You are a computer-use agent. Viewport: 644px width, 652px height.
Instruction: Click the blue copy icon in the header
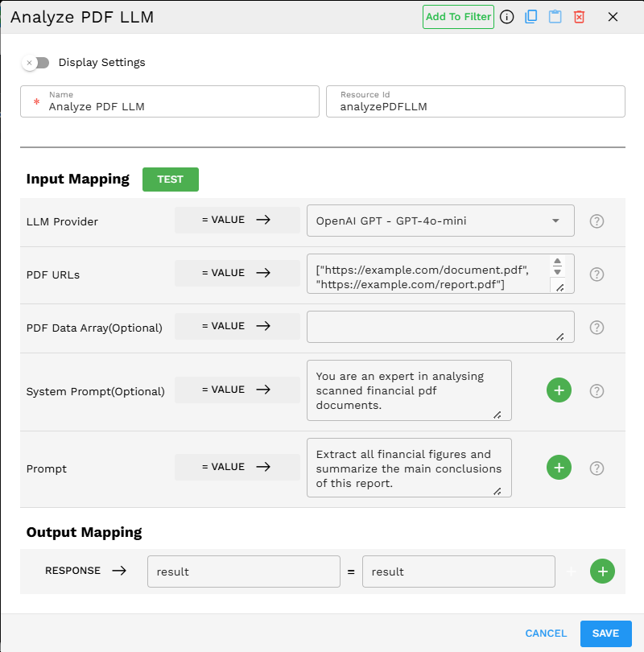(x=530, y=17)
